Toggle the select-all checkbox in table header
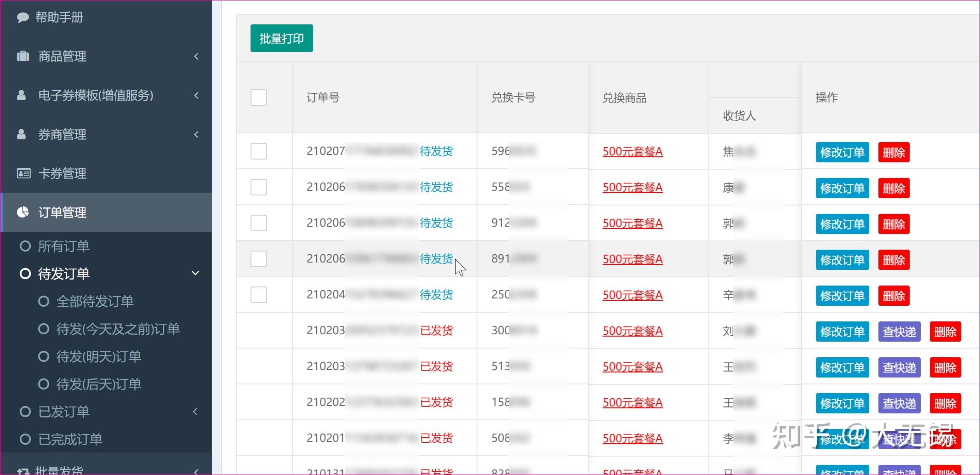This screenshot has width=980, height=475. 258,97
